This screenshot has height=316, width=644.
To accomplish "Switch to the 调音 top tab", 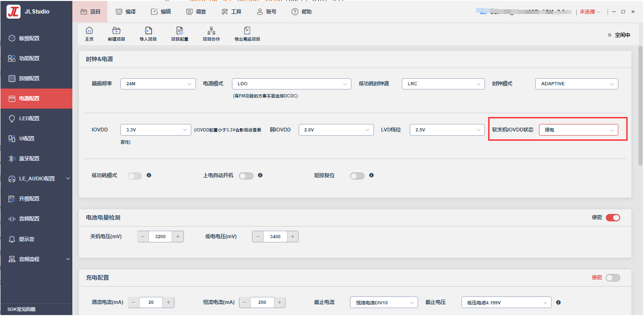I will 196,12.
